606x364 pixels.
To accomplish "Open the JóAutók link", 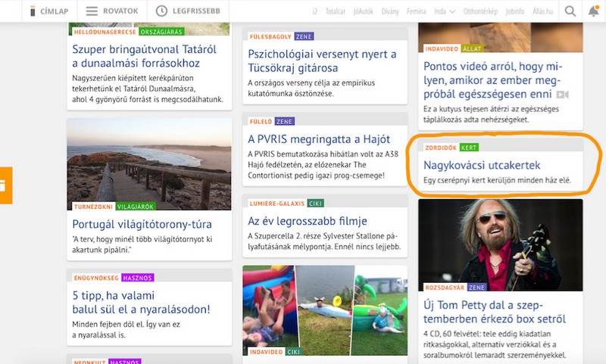I will [x=364, y=11].
